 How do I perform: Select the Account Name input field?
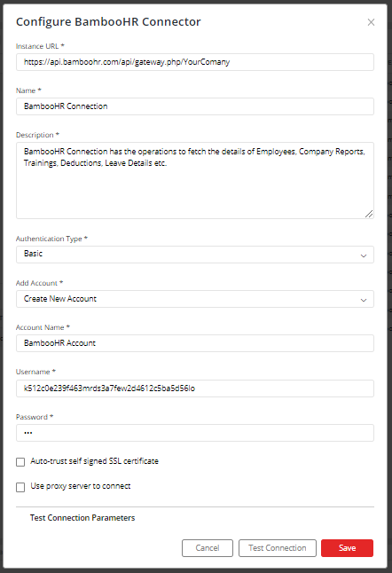pos(195,343)
